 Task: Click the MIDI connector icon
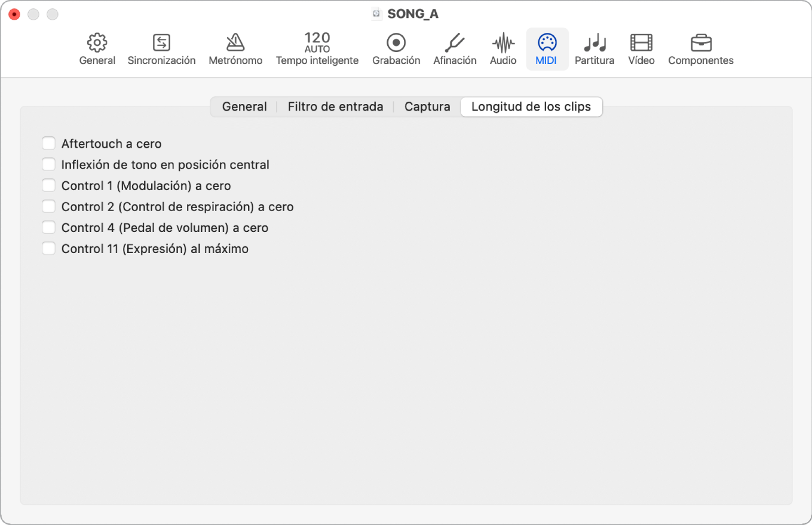[547, 48]
